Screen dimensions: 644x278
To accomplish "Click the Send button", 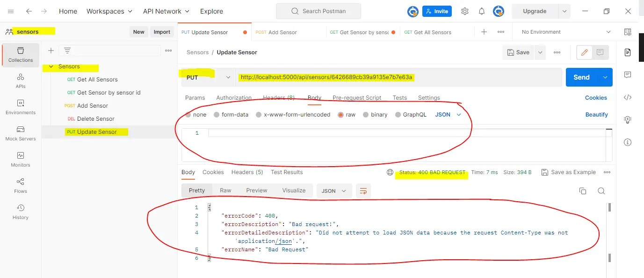I will point(581,77).
